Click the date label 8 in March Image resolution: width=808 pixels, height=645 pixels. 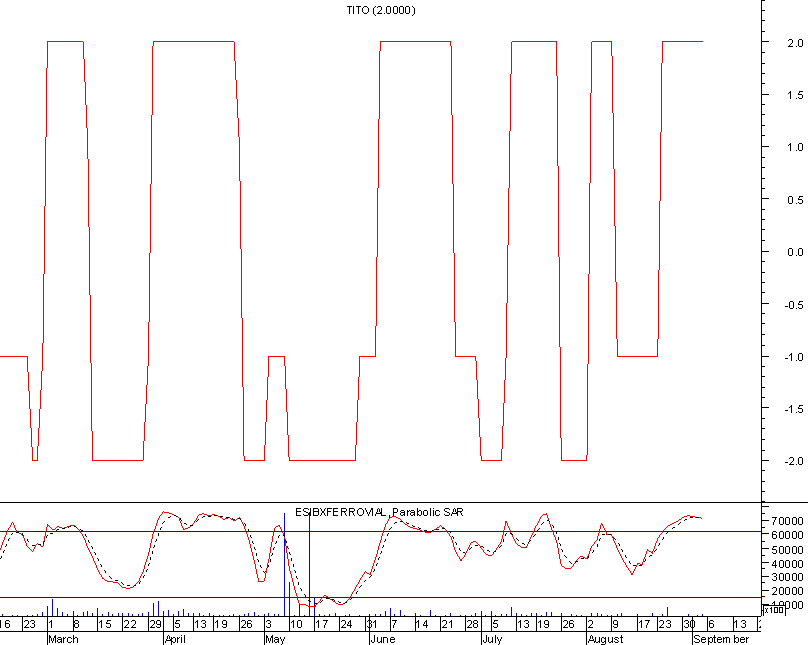tap(77, 624)
